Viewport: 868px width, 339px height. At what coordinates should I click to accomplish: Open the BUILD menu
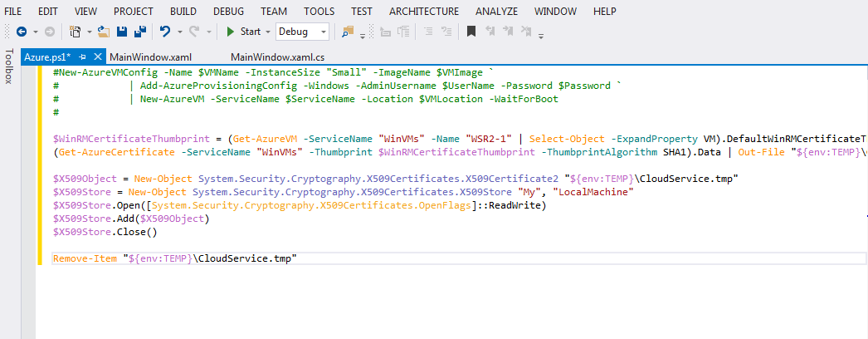183,11
